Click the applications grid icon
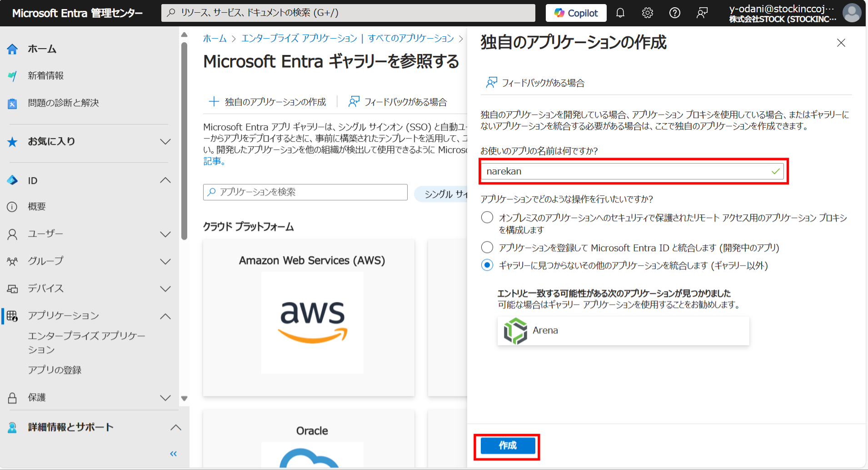The image size is (868, 470). (x=12, y=316)
